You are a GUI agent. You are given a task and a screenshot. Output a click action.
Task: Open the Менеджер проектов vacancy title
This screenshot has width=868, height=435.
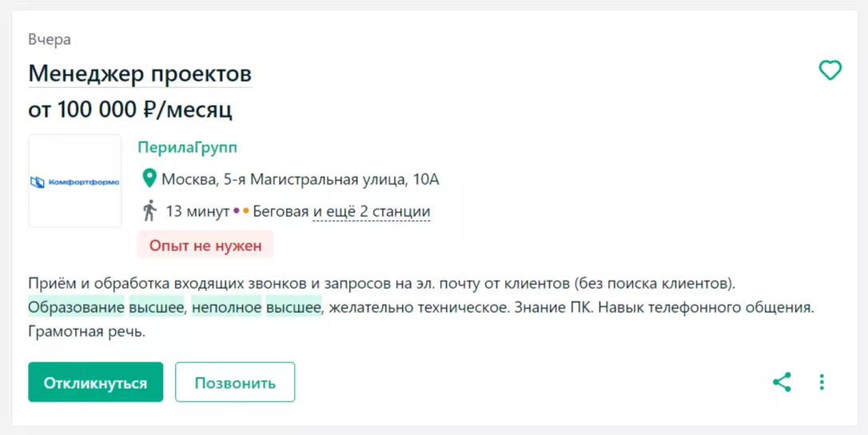tap(140, 74)
